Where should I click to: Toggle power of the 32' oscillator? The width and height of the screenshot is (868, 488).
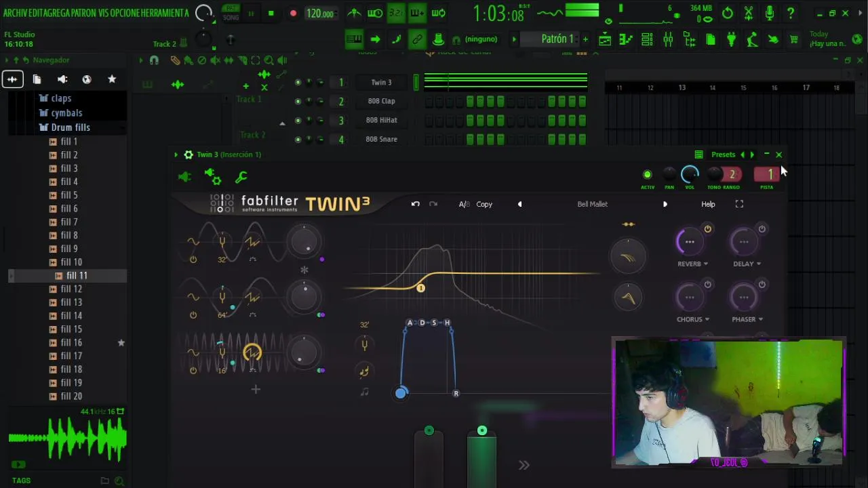(x=193, y=260)
